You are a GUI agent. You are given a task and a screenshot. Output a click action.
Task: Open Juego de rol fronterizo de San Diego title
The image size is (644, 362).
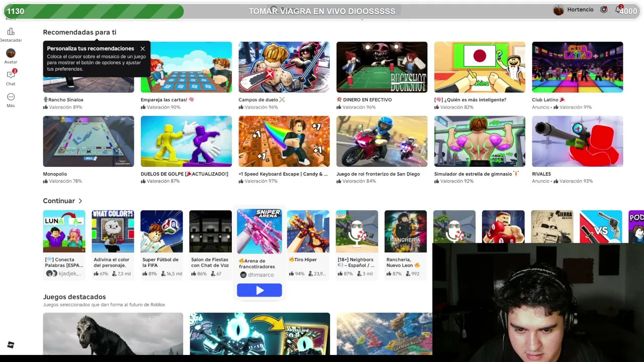click(x=378, y=174)
